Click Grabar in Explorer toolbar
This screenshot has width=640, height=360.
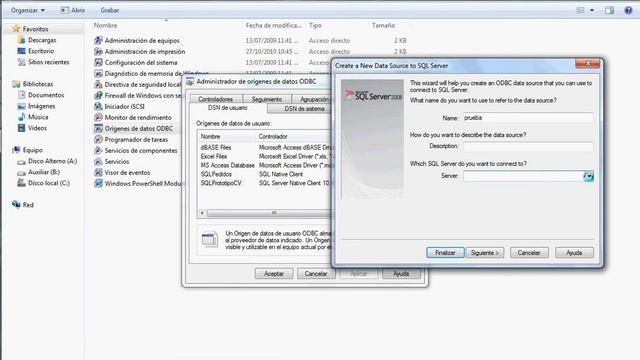(110, 10)
